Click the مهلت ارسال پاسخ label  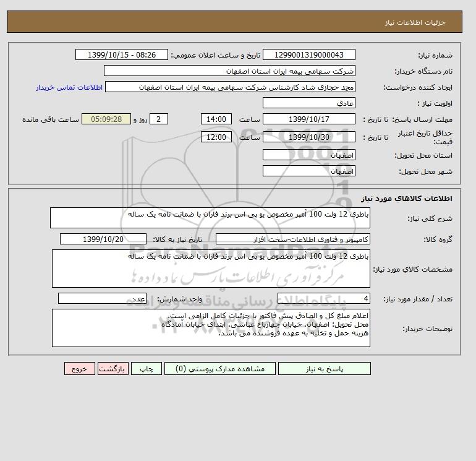423,119
